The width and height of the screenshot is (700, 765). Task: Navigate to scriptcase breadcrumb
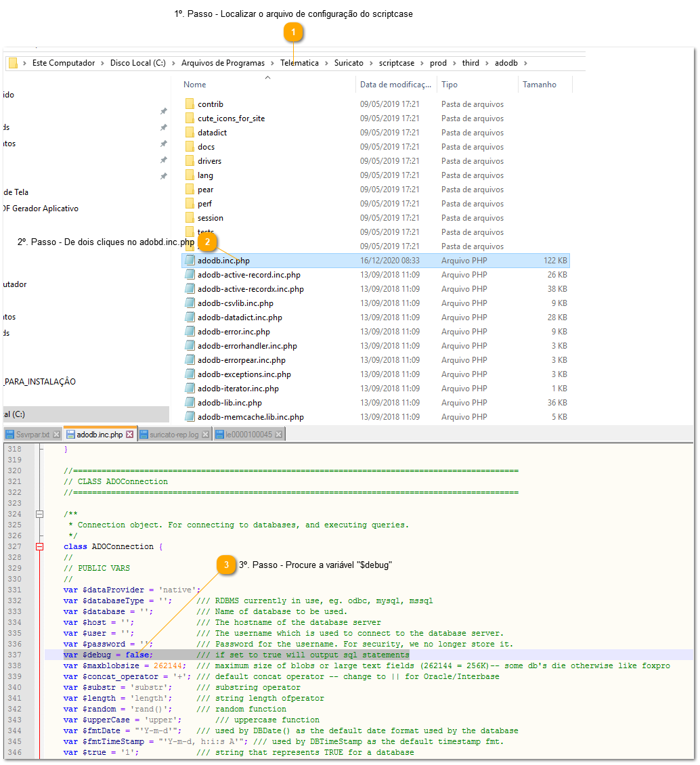coord(397,63)
